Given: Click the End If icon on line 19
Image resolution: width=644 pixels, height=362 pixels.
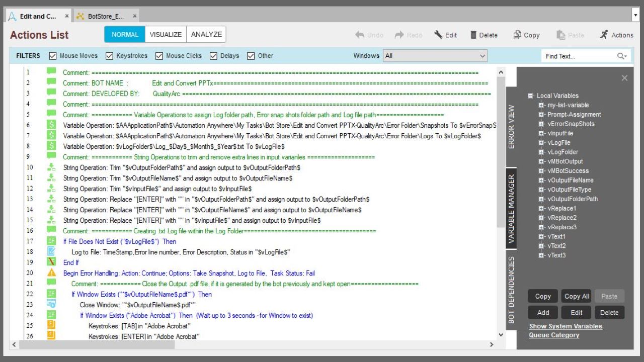Looking at the screenshot, I should click(x=51, y=262).
